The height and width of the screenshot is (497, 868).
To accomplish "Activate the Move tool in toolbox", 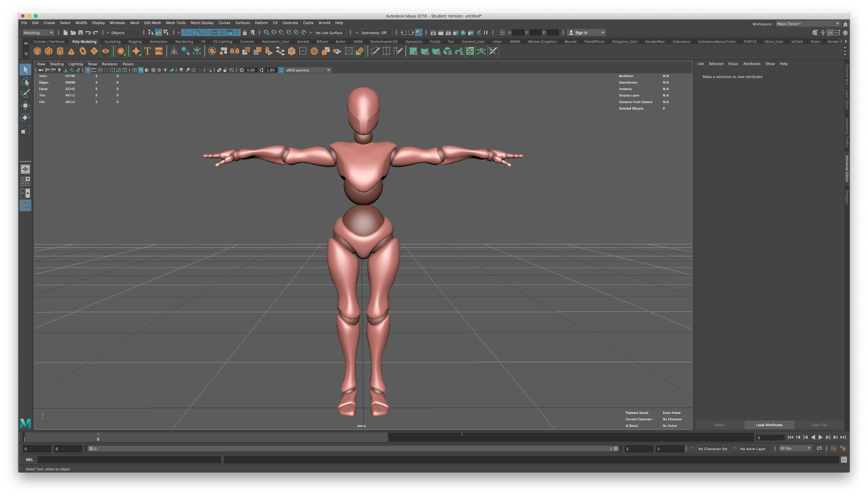I will point(25,105).
